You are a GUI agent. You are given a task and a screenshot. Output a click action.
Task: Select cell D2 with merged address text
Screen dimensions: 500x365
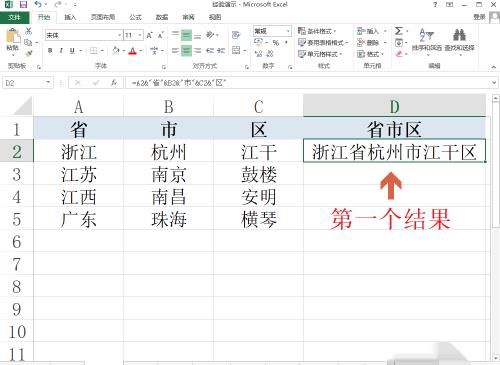(x=394, y=151)
